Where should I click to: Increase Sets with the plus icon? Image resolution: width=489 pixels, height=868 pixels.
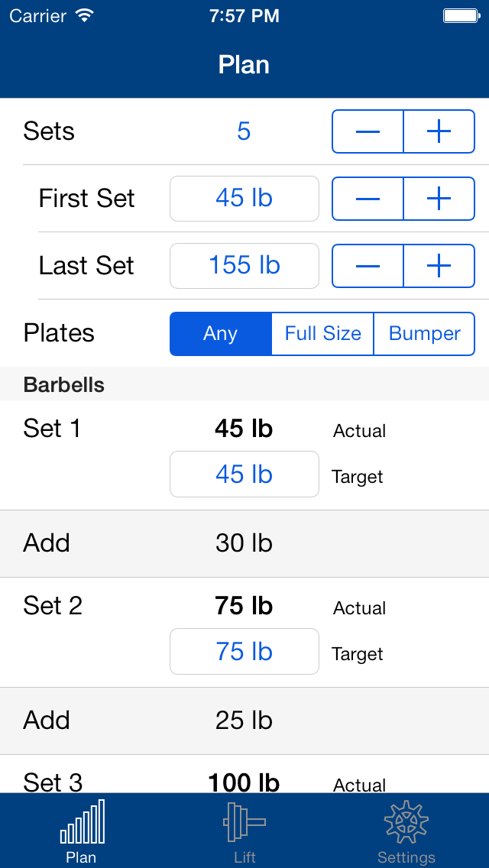pyautogui.click(x=439, y=131)
